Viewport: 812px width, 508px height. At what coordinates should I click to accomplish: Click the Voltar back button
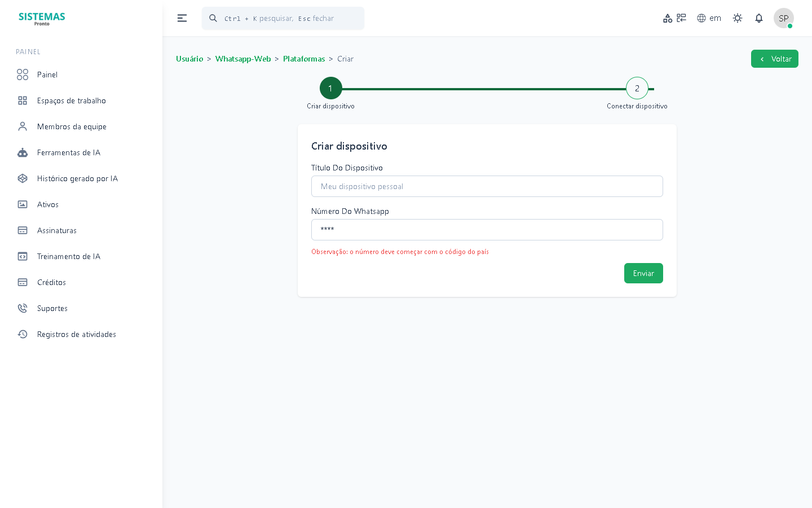click(774, 59)
